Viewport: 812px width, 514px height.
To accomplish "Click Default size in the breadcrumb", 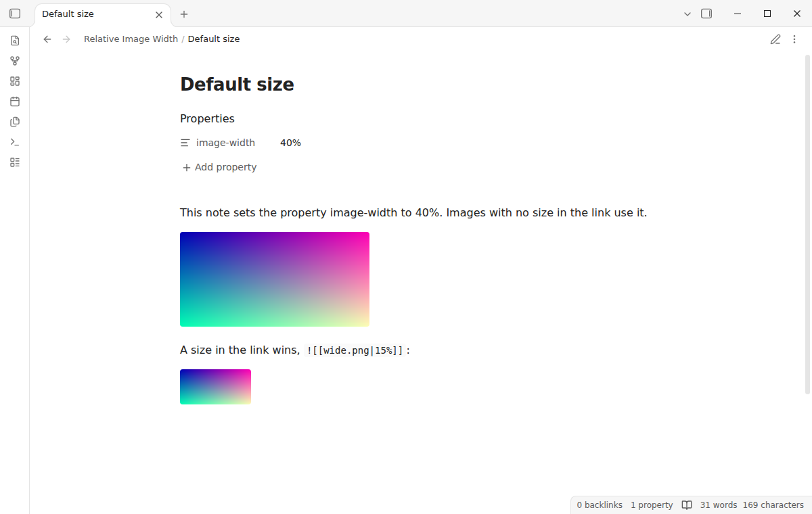I will click(214, 39).
